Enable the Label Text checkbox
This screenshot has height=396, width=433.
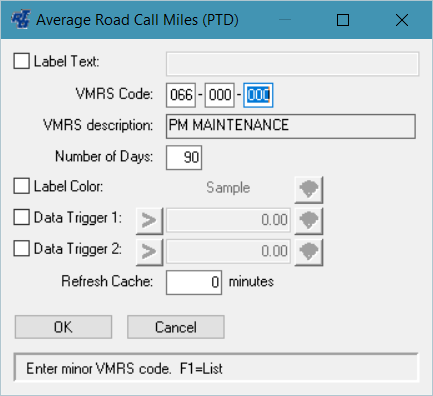pyautogui.click(x=21, y=61)
